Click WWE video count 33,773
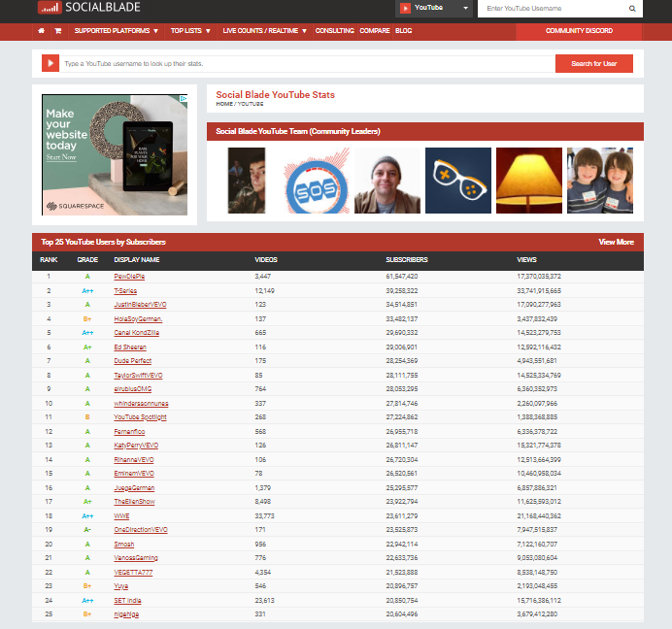The height and width of the screenshot is (629, 672). coord(264,516)
